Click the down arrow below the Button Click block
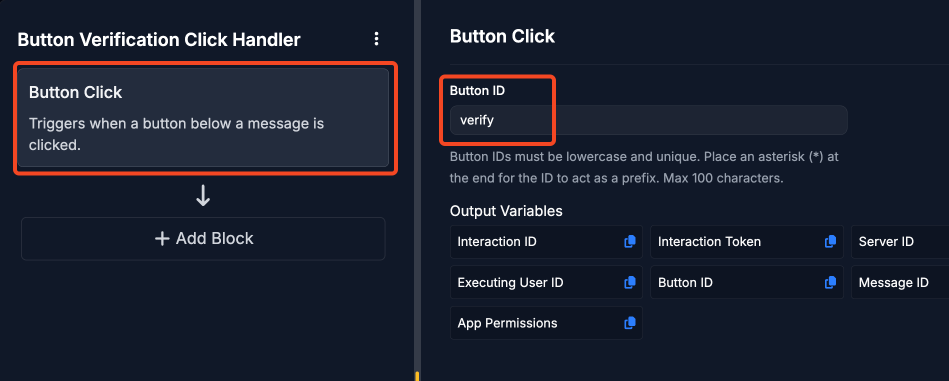 tap(203, 195)
